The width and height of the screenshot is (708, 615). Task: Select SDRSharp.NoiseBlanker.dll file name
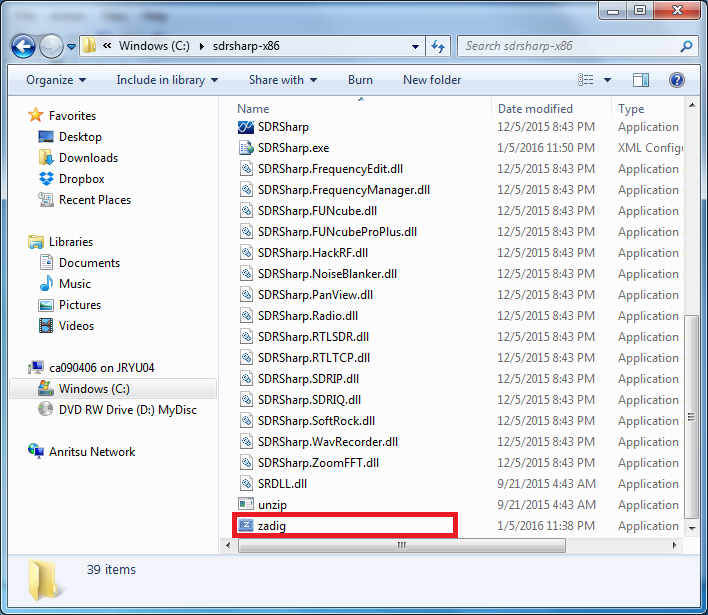click(x=327, y=274)
